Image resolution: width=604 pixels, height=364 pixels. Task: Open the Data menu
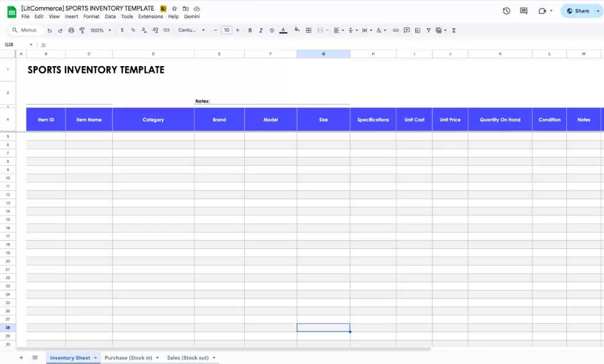[x=110, y=17]
